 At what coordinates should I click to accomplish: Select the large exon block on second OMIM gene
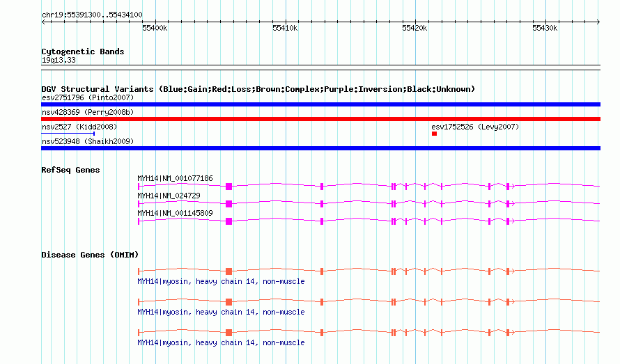[x=228, y=302]
